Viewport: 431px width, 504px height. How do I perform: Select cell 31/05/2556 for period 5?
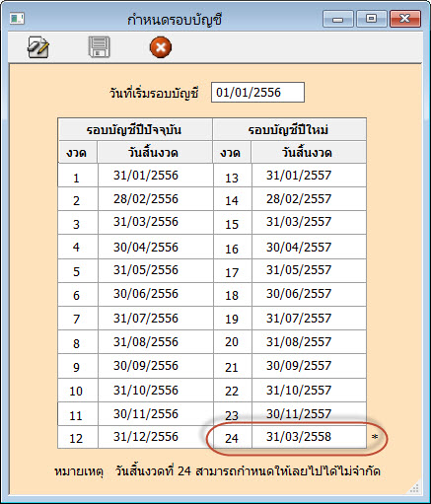156,270
